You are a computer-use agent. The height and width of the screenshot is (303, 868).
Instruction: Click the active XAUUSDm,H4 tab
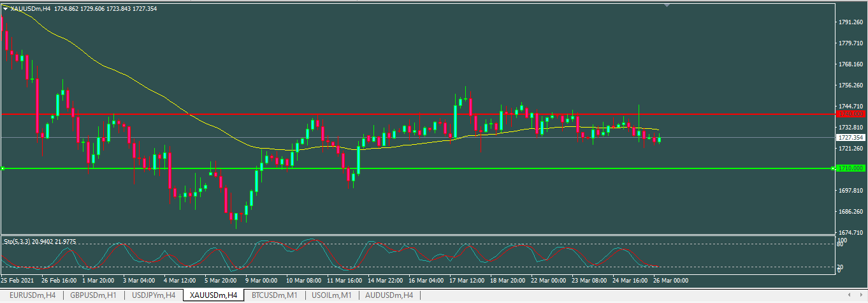pos(214,295)
